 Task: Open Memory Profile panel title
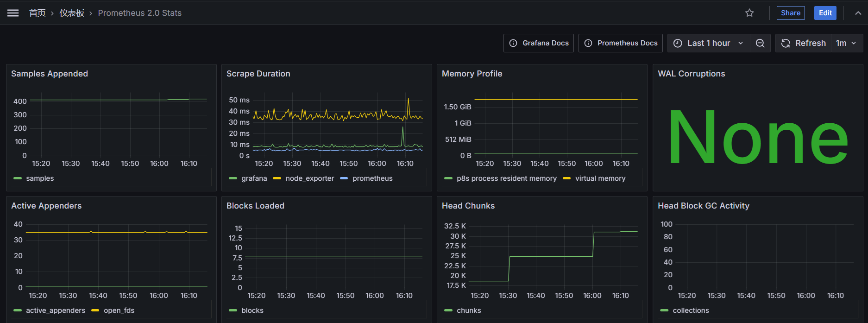coord(472,74)
